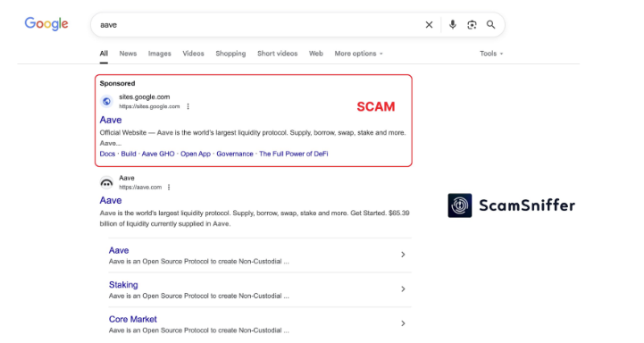Click the magnifying glass search icon
Image resolution: width=644 pixels, height=343 pixels.
[x=490, y=25]
